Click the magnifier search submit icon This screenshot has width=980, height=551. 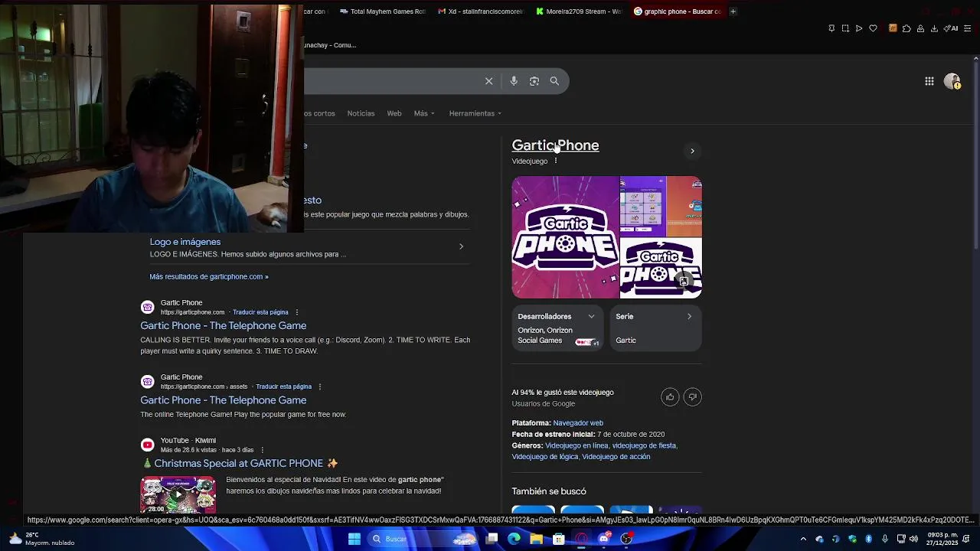click(x=554, y=81)
